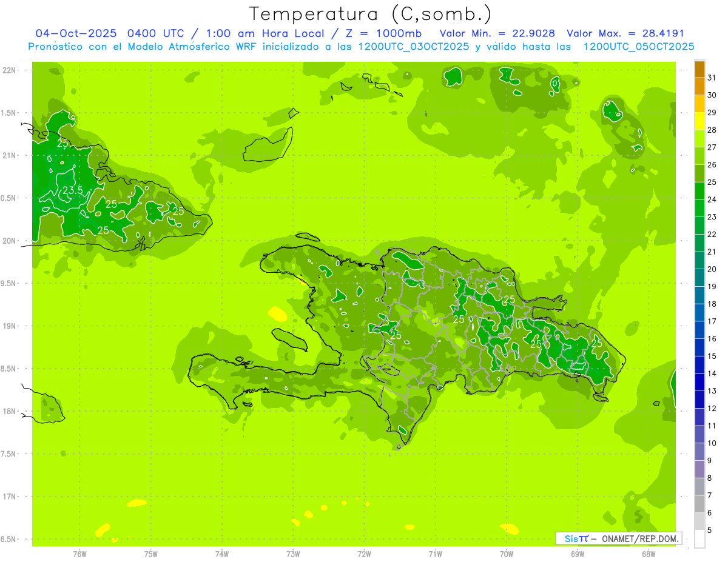This screenshot has height=562, width=728.
Task: Select the white swatch below 5 on colorbar
Action: [699, 539]
